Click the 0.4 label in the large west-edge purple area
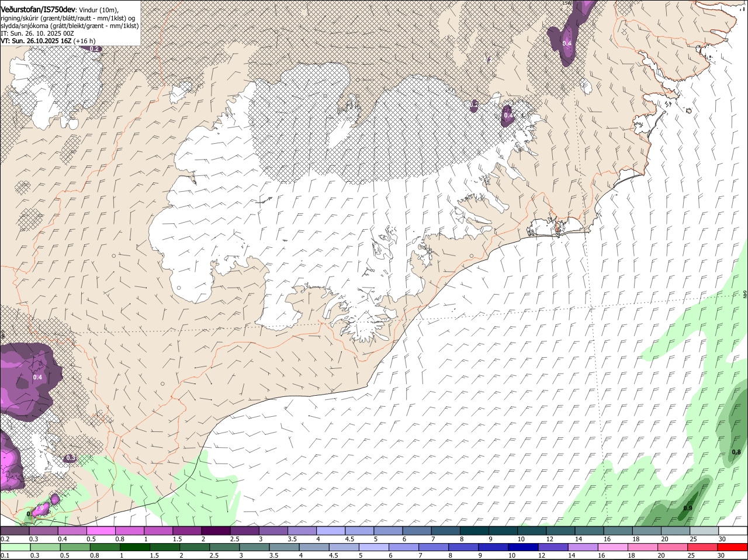Screen dimensions: 748x560 pyautogui.click(x=38, y=378)
